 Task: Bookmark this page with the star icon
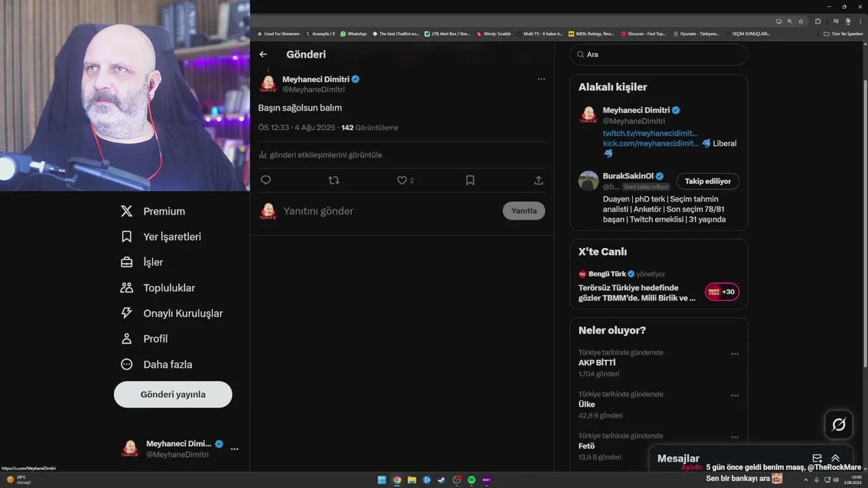click(x=801, y=21)
